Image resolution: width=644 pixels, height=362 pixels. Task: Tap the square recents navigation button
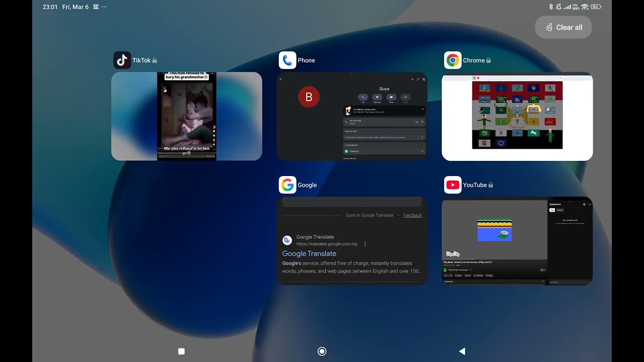point(182,351)
